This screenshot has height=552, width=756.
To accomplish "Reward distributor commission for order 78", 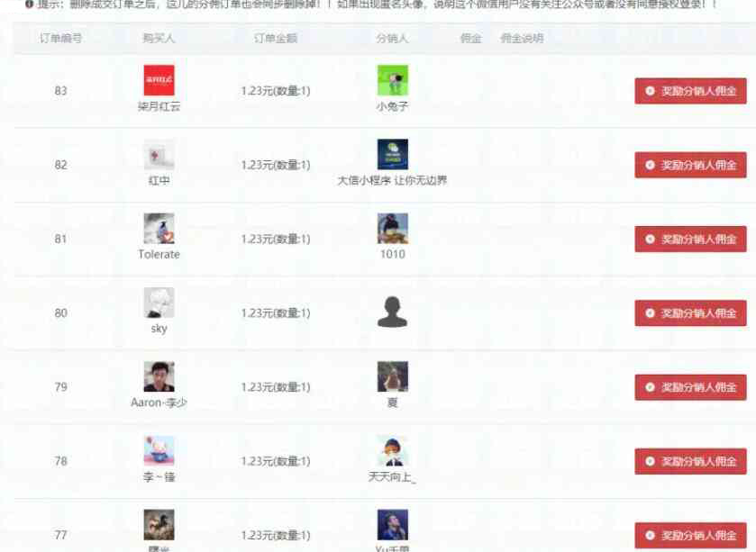I will (x=690, y=461).
